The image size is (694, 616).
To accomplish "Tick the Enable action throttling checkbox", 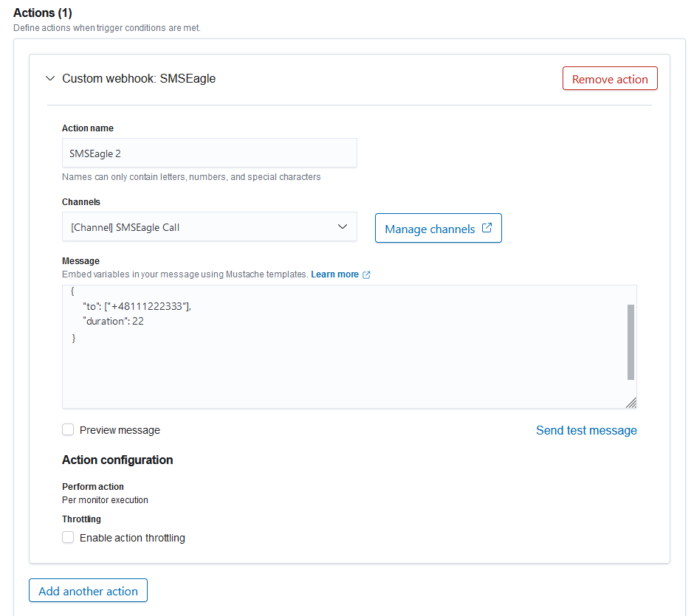I will tap(68, 537).
